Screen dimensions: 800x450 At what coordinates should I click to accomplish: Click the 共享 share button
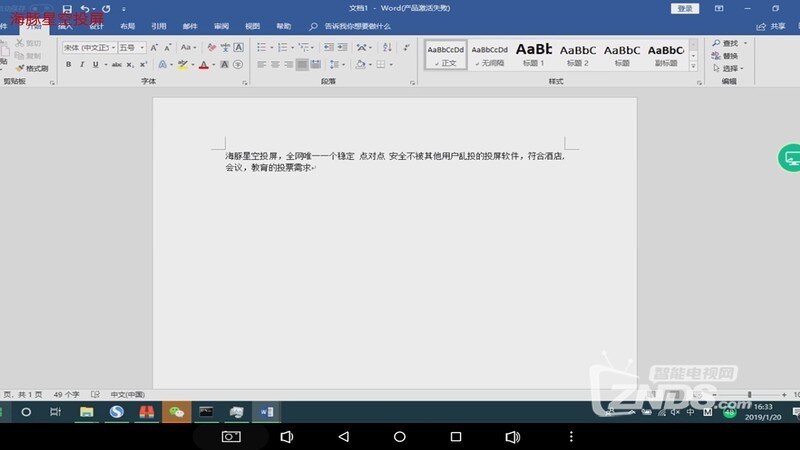coord(771,26)
